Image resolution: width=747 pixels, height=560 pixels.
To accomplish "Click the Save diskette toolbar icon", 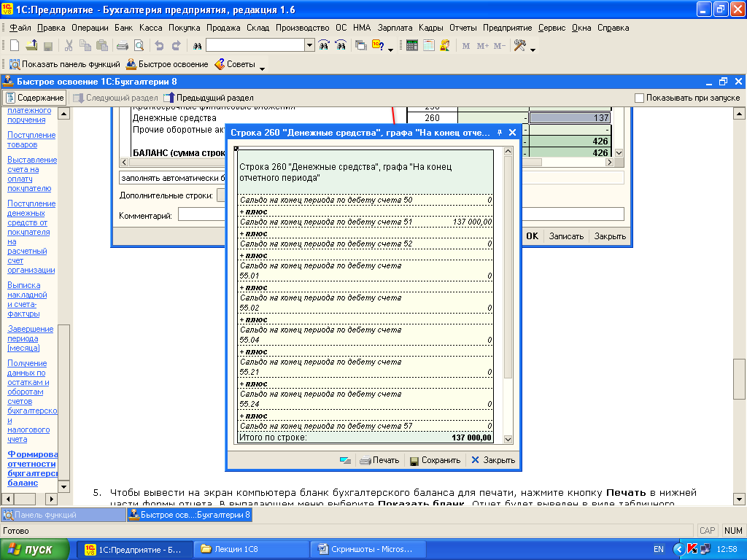I will pos(47,46).
